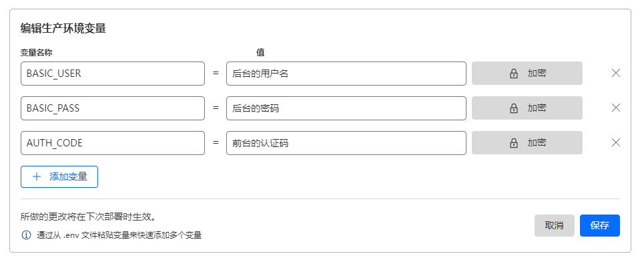Image resolution: width=644 pixels, height=260 pixels.
Task: Click the lock icon in BASIC_USER row
Action: (513, 74)
